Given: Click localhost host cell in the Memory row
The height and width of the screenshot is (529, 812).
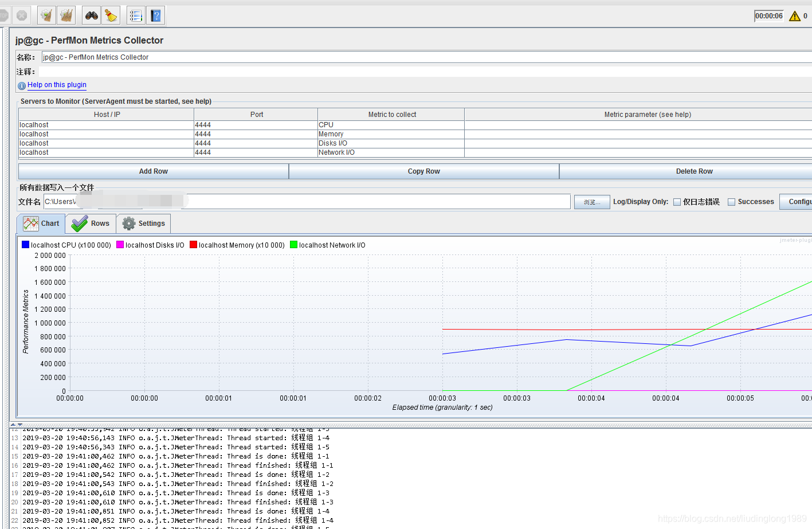Looking at the screenshot, I should click(106, 134).
